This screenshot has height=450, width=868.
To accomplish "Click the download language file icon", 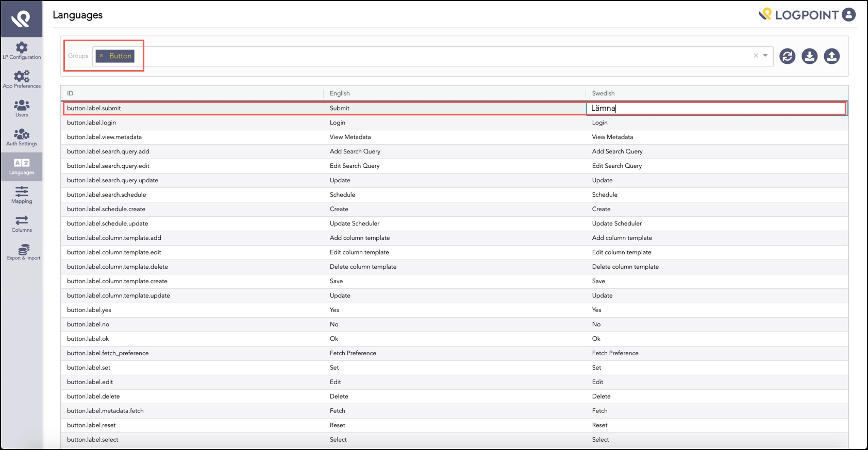I will click(809, 56).
